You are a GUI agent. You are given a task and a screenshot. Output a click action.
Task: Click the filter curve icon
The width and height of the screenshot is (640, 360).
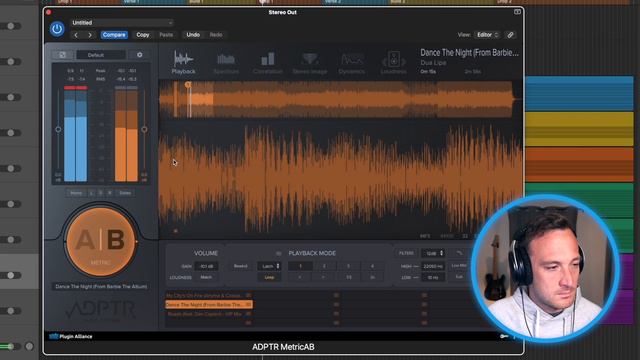[459, 253]
